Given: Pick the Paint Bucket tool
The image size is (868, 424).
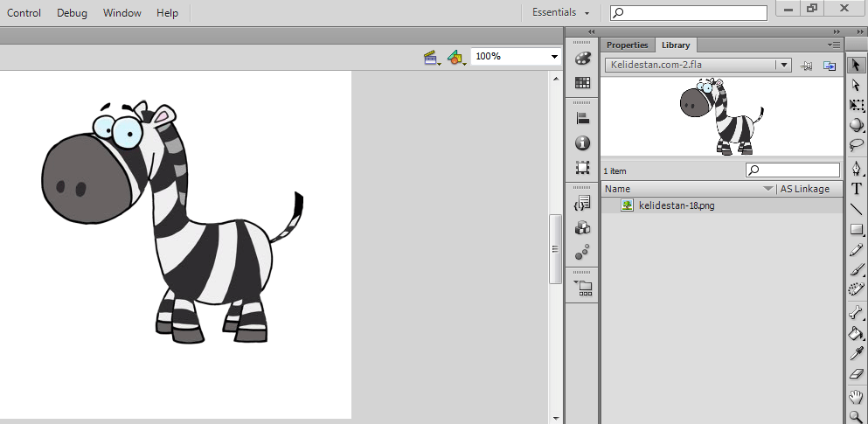Looking at the screenshot, I should [857, 333].
